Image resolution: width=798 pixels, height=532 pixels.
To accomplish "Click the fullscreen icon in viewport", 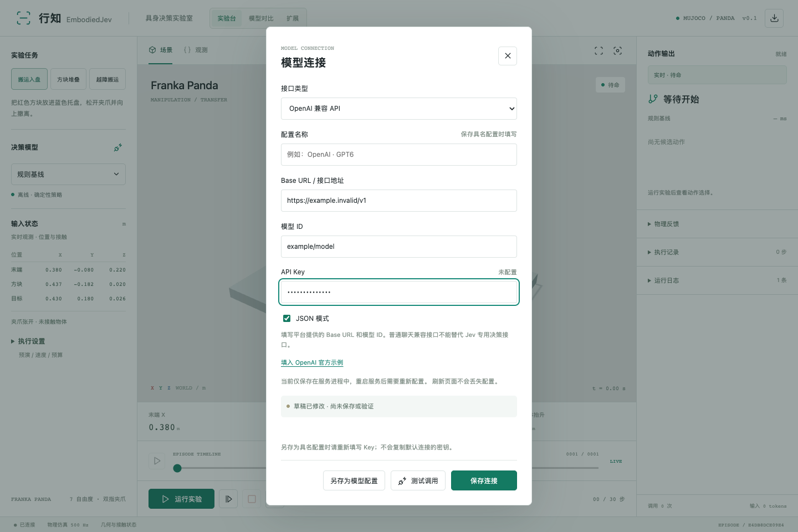I will point(598,50).
